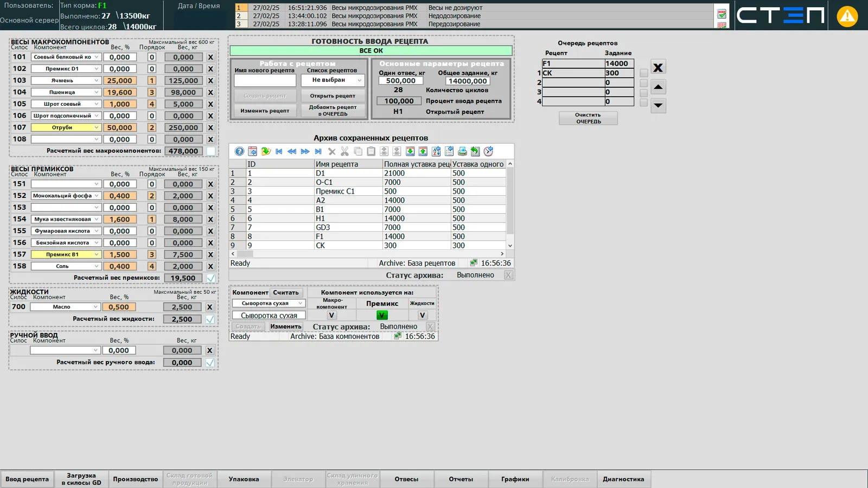Viewport: 868px width, 488px height.
Task: Toggle the Премикс V usage indicator
Action: coord(382,315)
